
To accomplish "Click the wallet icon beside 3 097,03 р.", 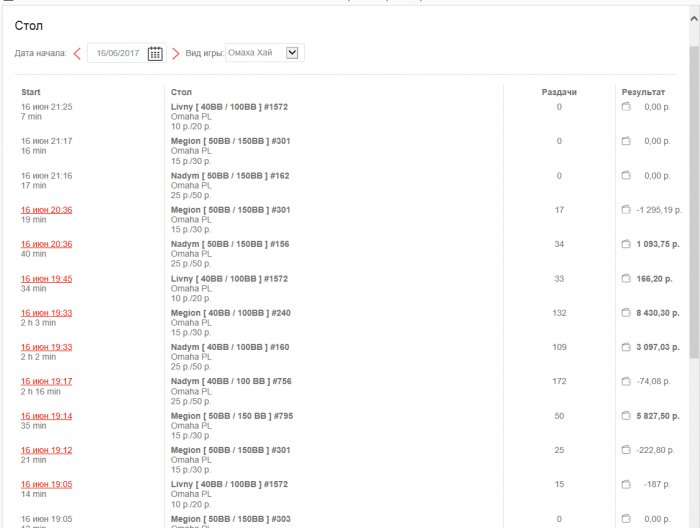I will coord(626,347).
